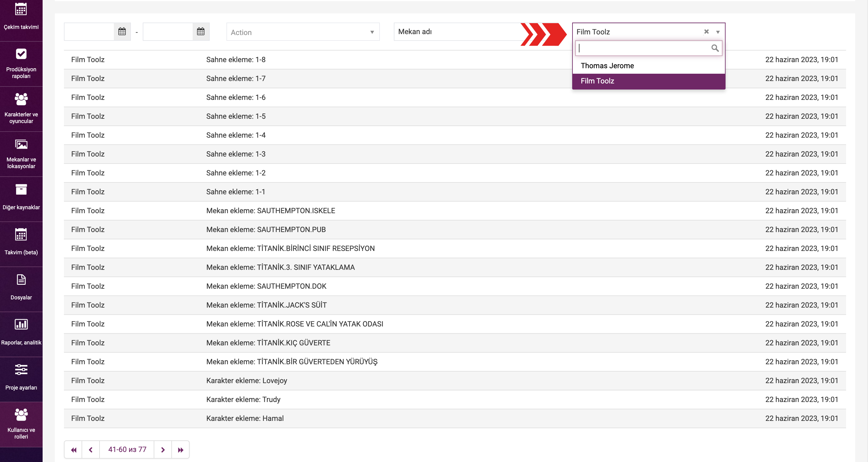Click Mekan ekleme: SAUTHEMPTON.ISKELE entry

tap(271, 211)
